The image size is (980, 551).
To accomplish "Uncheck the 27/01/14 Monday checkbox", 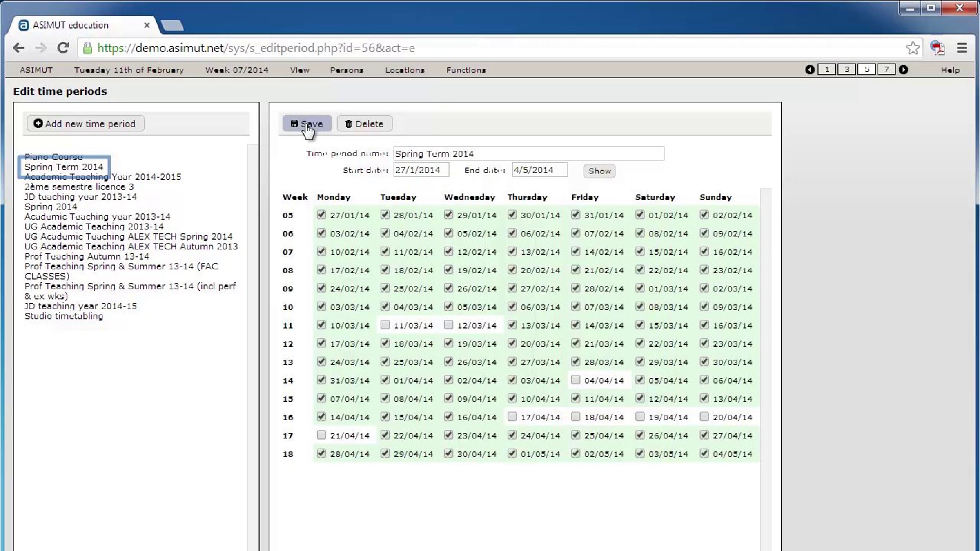I will coord(321,215).
